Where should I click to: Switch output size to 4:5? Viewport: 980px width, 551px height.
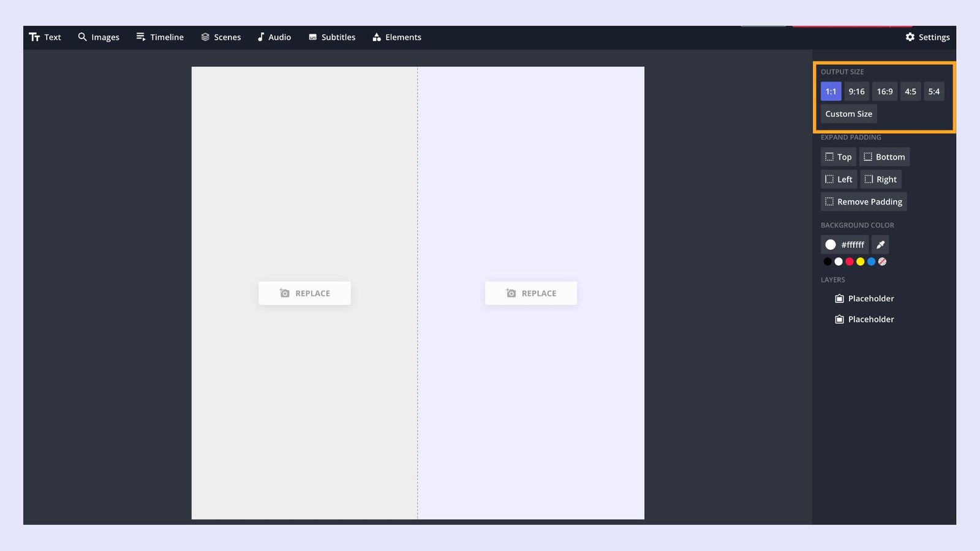point(910,91)
